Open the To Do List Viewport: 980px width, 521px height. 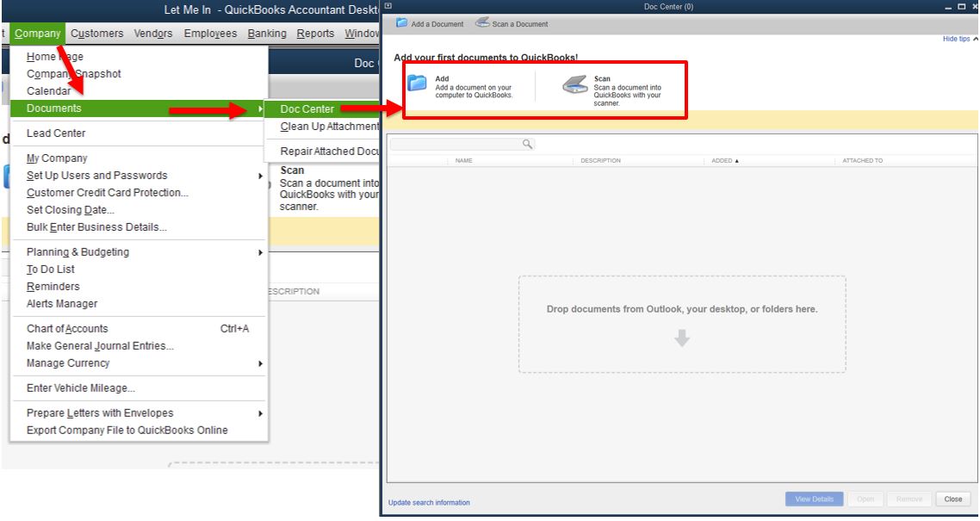[51, 270]
